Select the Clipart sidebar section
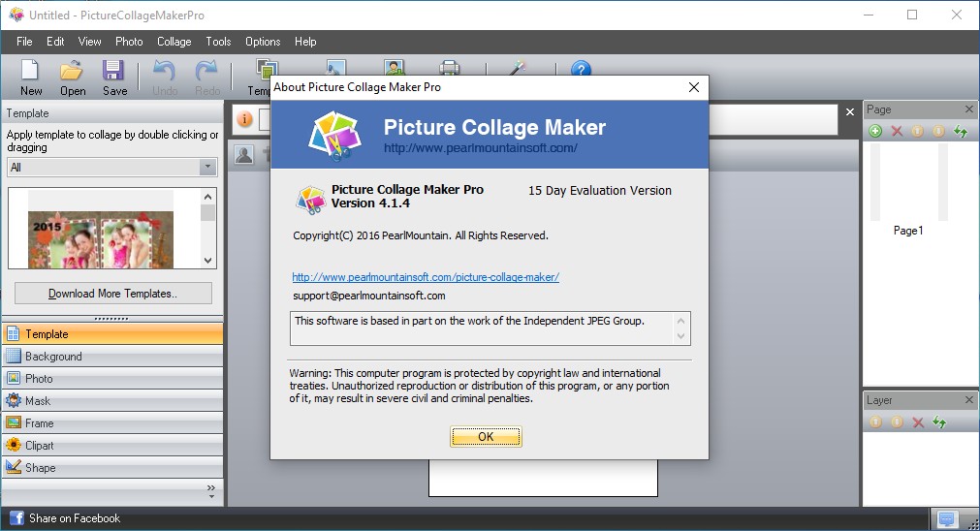Image resolution: width=980 pixels, height=531 pixels. (x=112, y=446)
